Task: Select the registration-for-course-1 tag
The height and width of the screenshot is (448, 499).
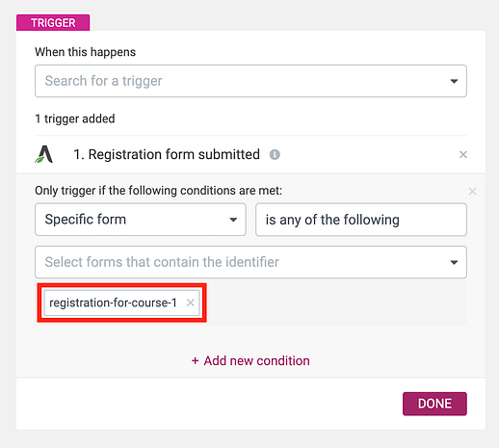Action: 113,303
